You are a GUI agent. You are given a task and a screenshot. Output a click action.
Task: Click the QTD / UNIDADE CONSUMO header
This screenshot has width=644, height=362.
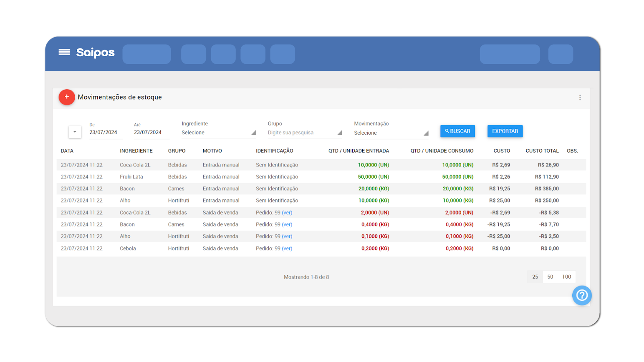tap(442, 151)
